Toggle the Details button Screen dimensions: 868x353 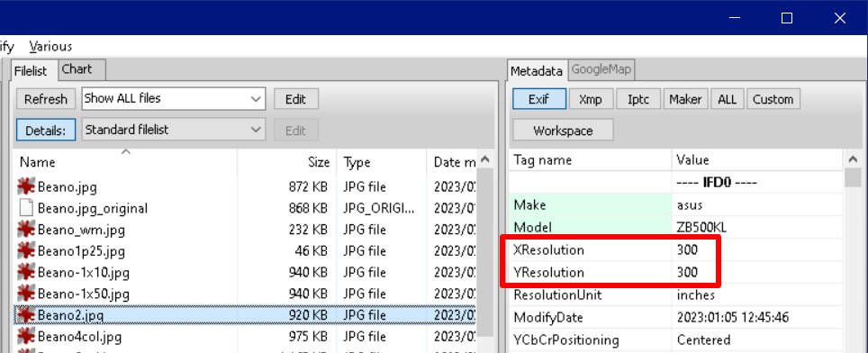pos(46,130)
